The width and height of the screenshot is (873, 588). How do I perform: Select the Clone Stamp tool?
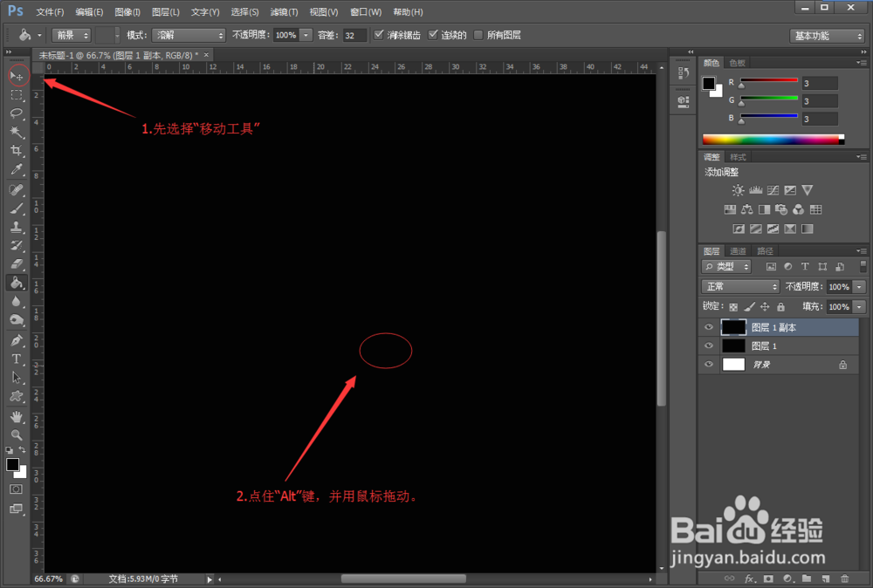coord(17,227)
